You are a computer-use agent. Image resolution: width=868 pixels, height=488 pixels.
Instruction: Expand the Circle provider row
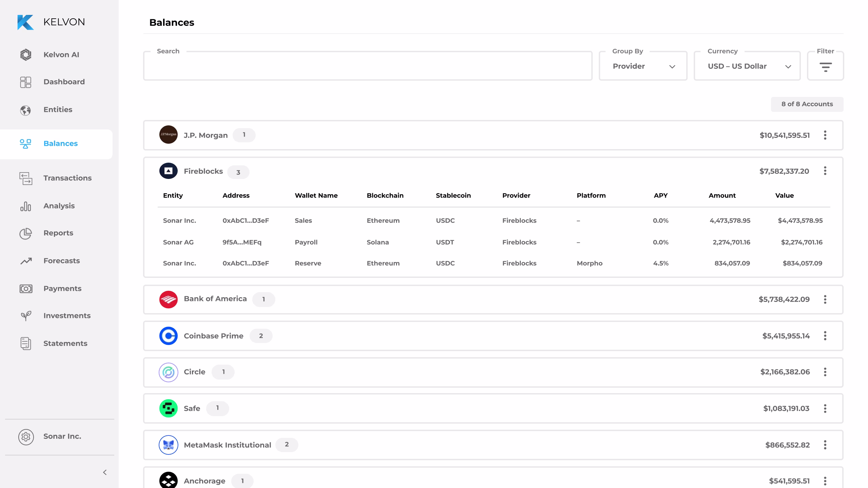point(493,372)
